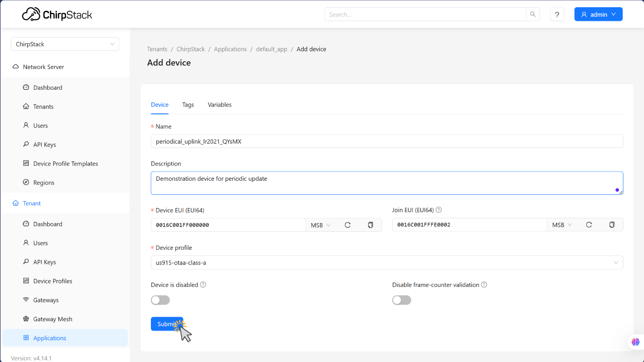Click Tenant Dashboard gauge icon

tap(26, 224)
